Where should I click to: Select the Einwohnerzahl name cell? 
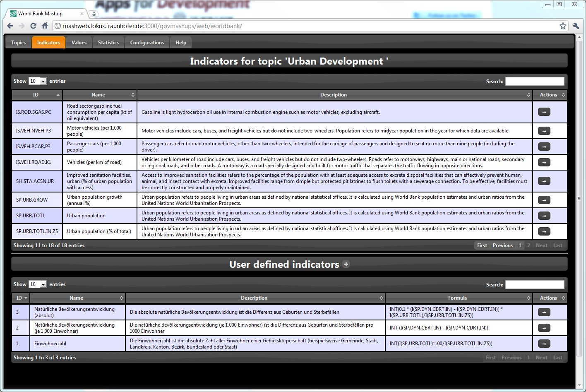click(77, 344)
